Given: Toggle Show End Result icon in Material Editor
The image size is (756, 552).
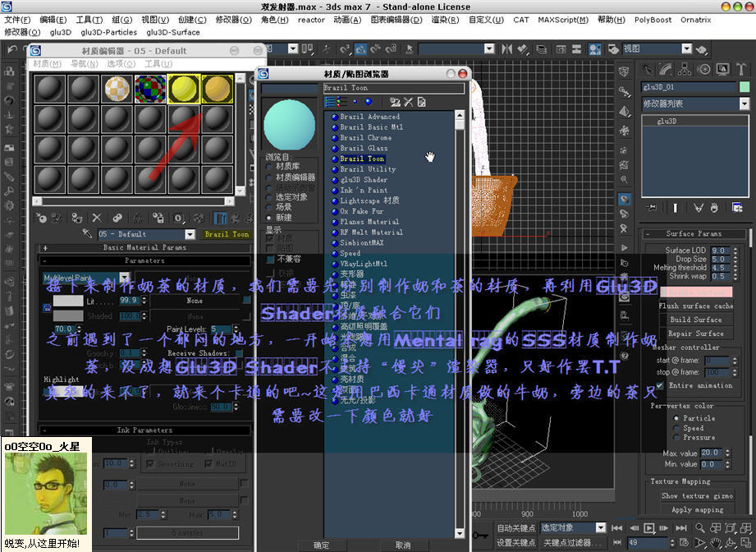Looking at the screenshot, I should pyautogui.click(x=220, y=218).
